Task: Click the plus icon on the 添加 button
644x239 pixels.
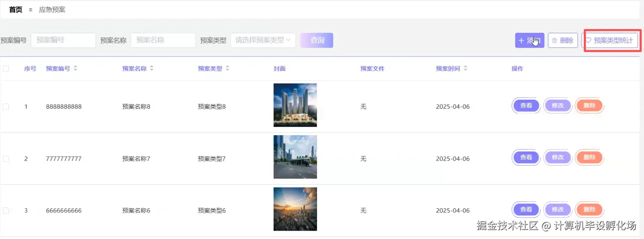Action: 523,40
